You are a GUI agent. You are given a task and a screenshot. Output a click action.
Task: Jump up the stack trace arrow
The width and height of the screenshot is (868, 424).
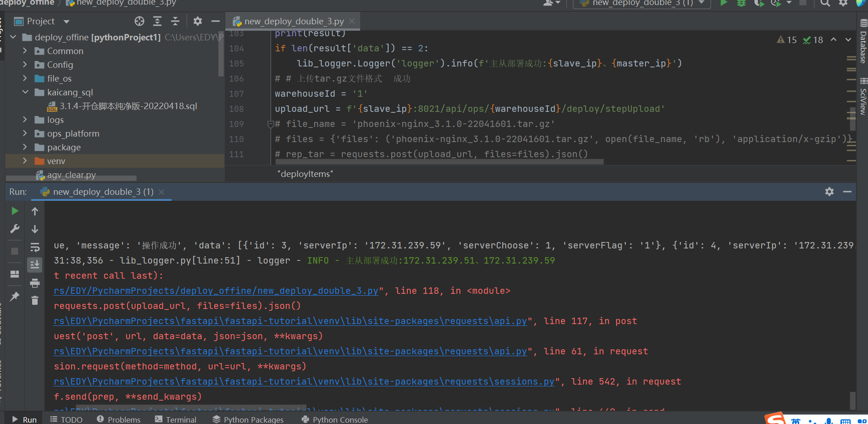[35, 211]
